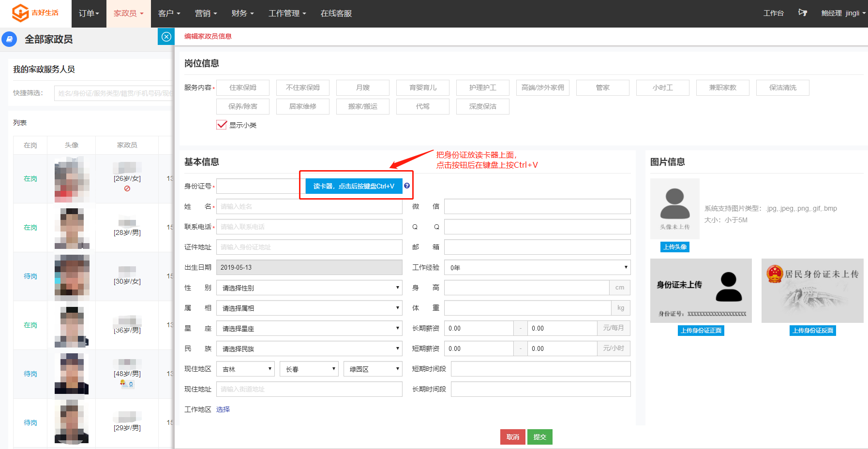
Task: Click the 出生日期 field showing 2019-05-13
Action: click(x=309, y=267)
